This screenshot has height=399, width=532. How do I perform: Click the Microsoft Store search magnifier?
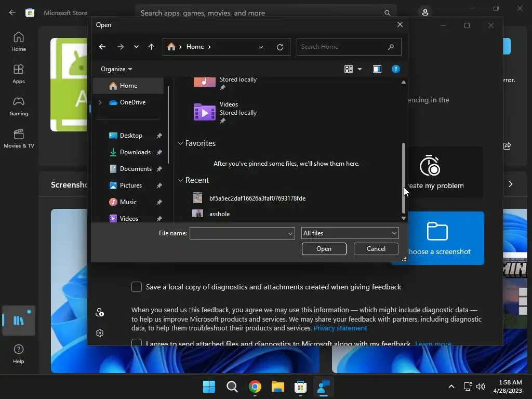[x=387, y=13]
